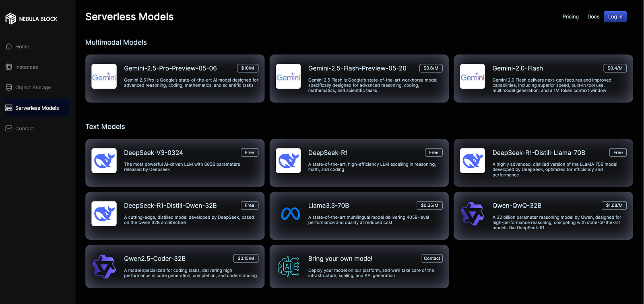Click the $1.08/M price badge
The width and height of the screenshot is (644, 304).
pos(614,205)
